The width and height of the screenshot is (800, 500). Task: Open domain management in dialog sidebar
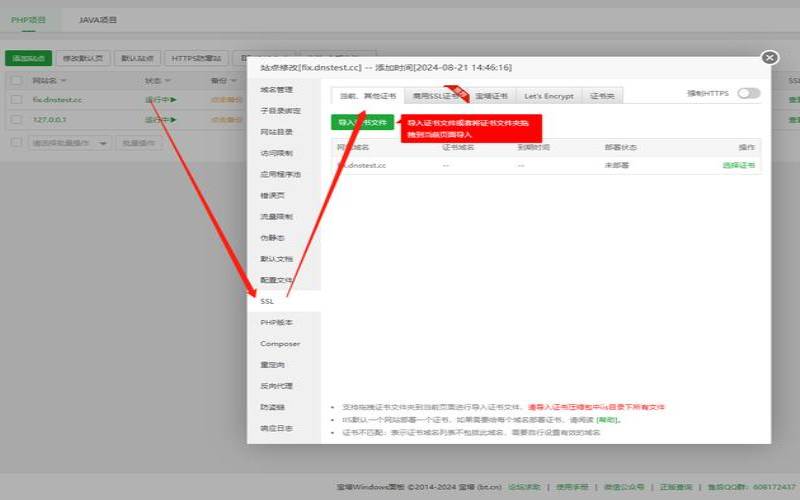click(x=277, y=90)
